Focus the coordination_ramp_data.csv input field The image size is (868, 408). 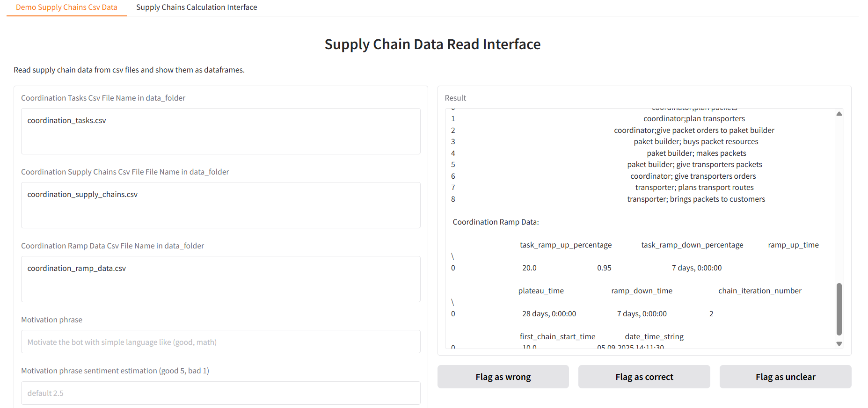(221, 279)
